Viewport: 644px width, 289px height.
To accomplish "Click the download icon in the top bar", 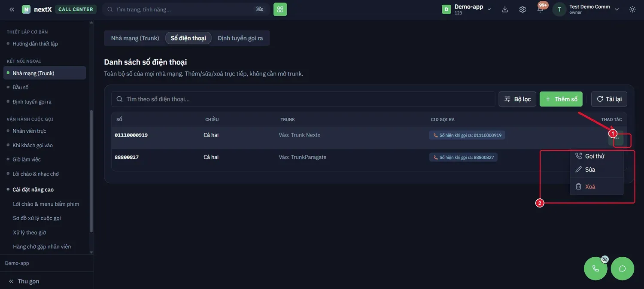I will [505, 9].
